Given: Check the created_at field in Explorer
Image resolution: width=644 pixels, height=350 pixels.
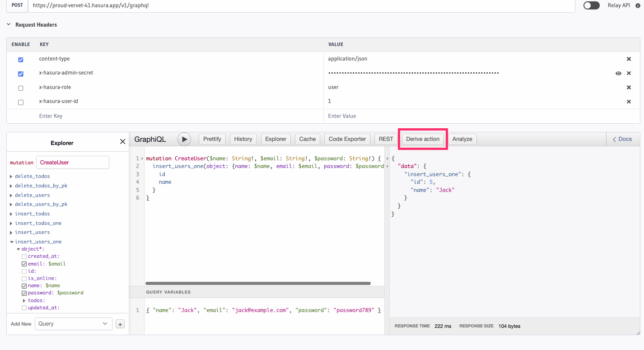Looking at the screenshot, I should pyautogui.click(x=24, y=257).
